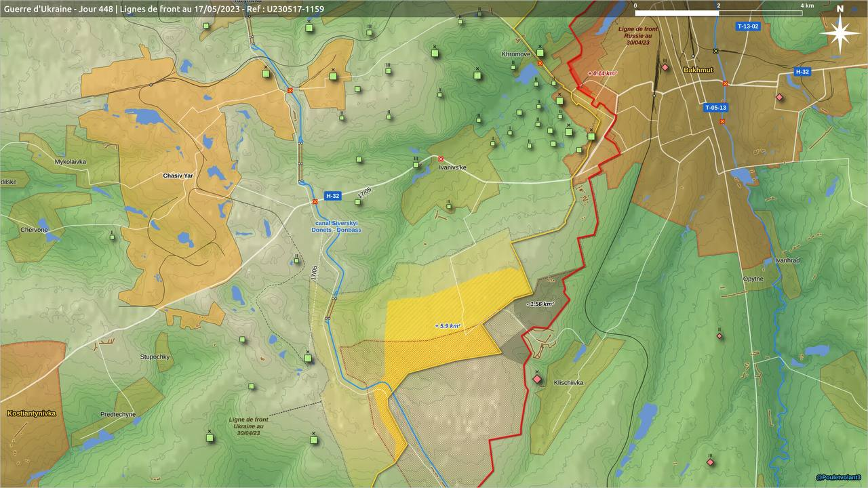The width and height of the screenshot is (868, 488).
Task: Click the red X marker on H-32 at canal
Action: pos(315,202)
